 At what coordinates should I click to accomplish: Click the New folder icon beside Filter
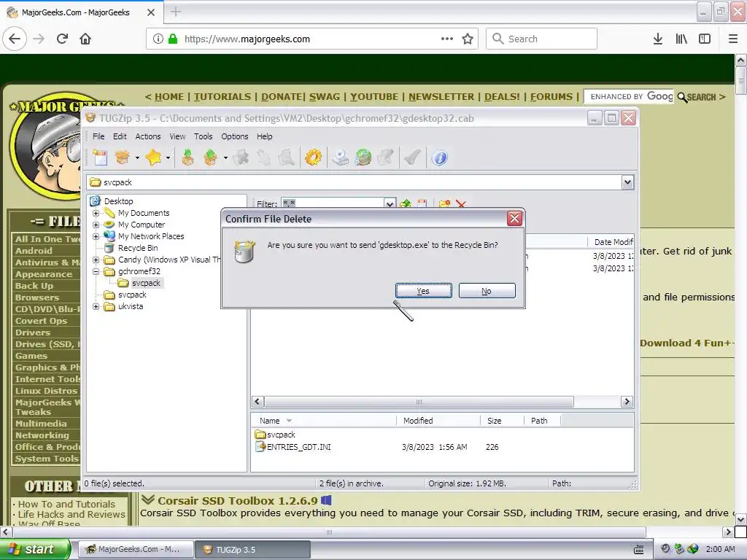pyautogui.click(x=444, y=204)
